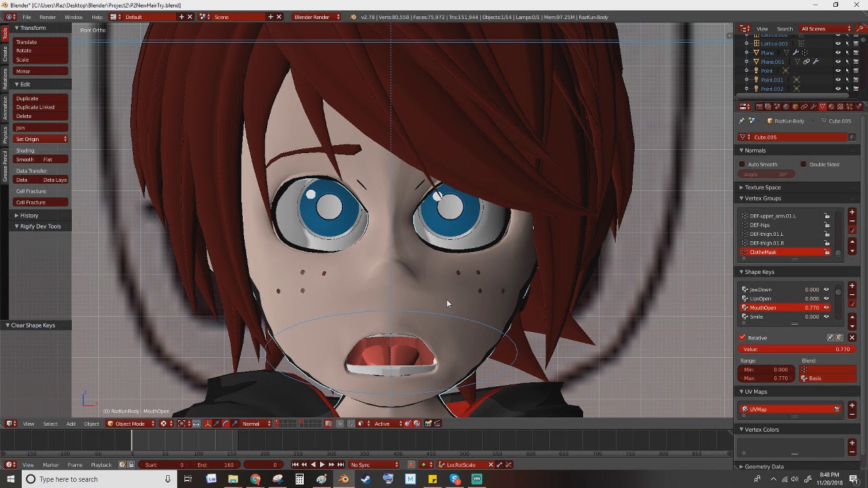This screenshot has height=488, width=868.
Task: Open the Set Origin dropdown
Action: (41, 139)
